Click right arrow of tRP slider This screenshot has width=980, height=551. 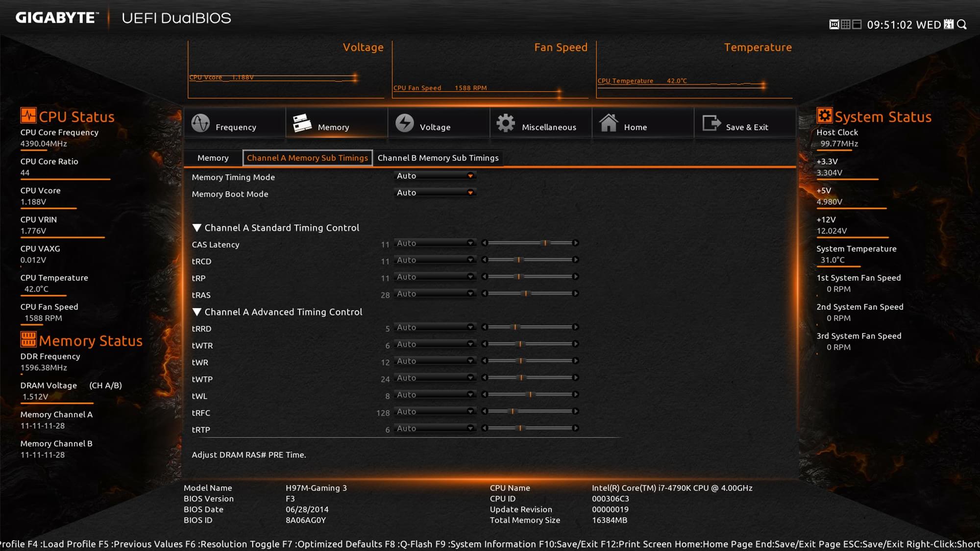coord(576,277)
